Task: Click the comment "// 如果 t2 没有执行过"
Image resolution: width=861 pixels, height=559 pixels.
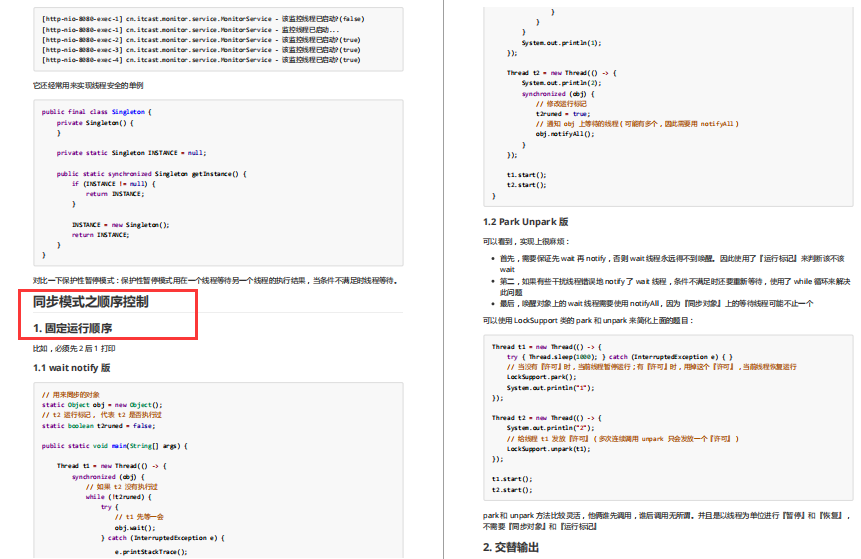Action: 121,487
